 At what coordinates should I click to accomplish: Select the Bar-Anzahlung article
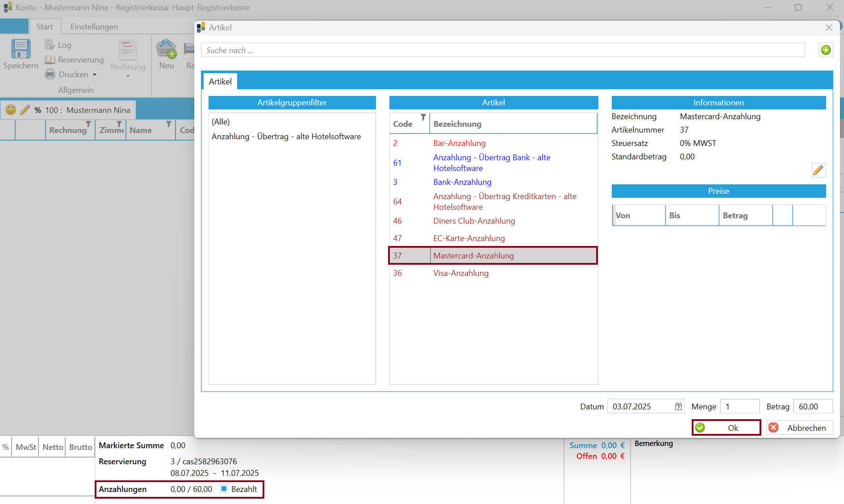[x=493, y=143]
